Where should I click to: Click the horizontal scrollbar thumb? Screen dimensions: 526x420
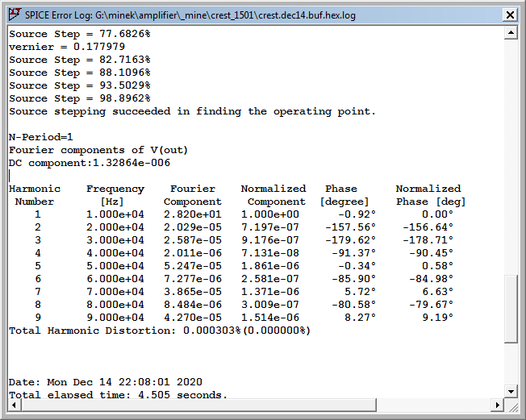click(x=198, y=405)
